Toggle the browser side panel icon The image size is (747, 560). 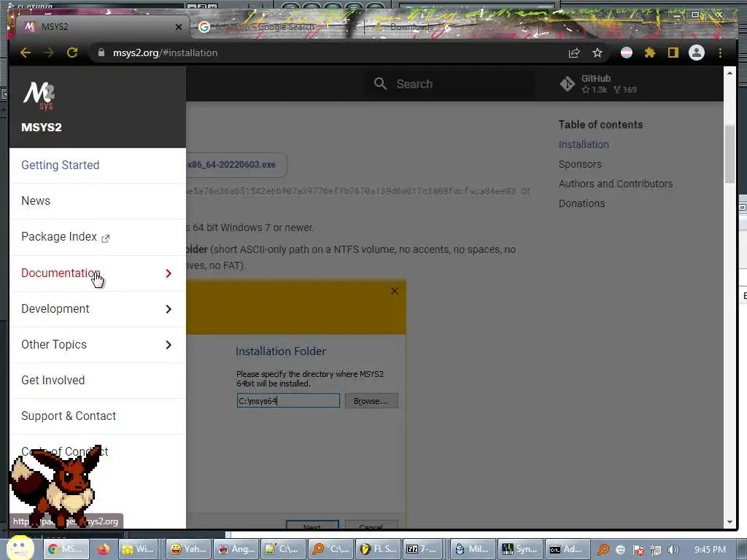pyautogui.click(x=673, y=52)
